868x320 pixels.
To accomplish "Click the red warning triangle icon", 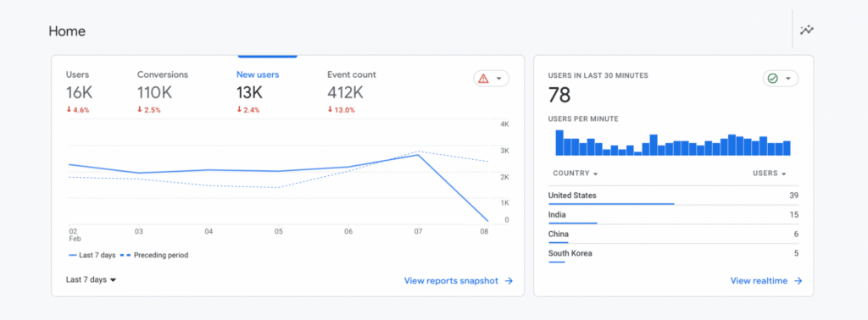I will coord(483,79).
